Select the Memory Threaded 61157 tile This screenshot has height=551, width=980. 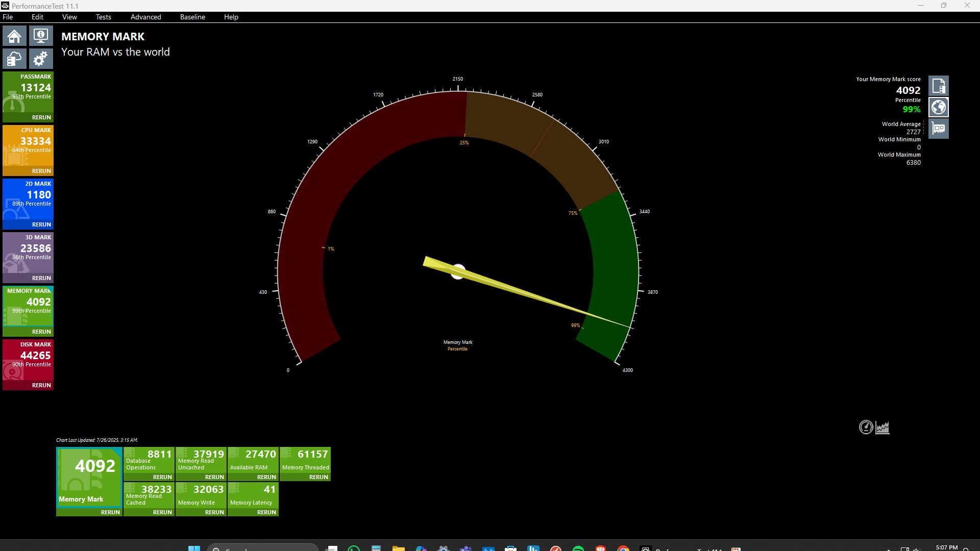(305, 460)
